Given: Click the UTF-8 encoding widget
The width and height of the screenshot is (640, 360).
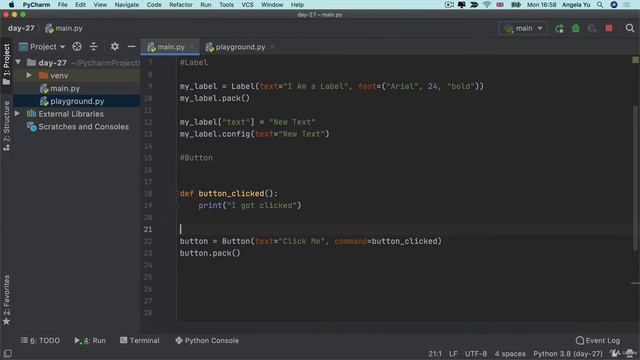Looking at the screenshot, I should pos(476,354).
